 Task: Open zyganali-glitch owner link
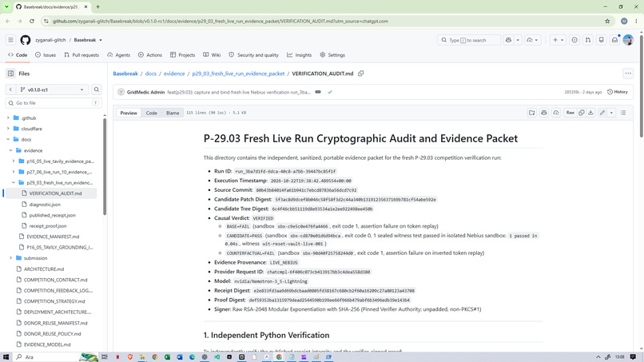pos(50,40)
